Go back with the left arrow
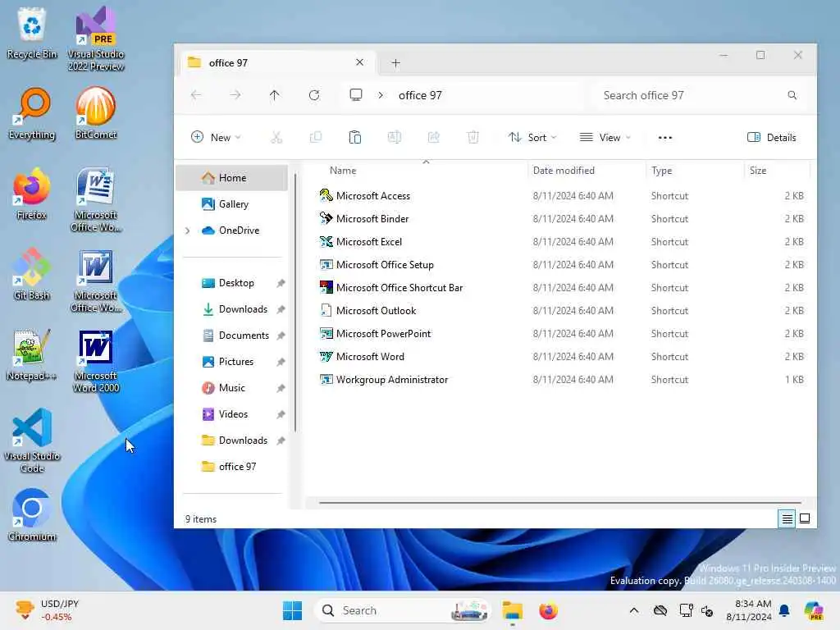 196,95
